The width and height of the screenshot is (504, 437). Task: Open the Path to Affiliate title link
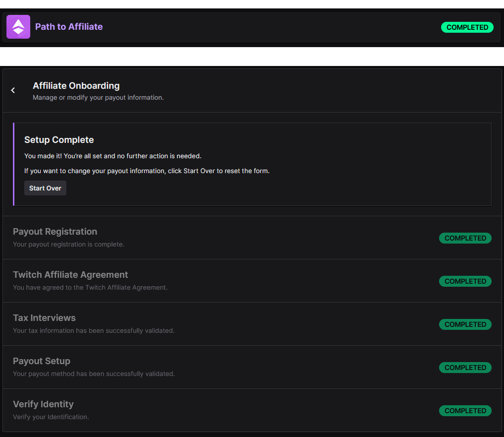point(69,27)
